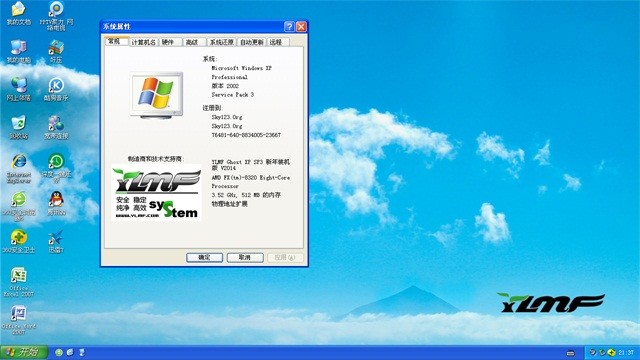
Task: Click the third quick launch taskbar icon
Action: (82, 352)
